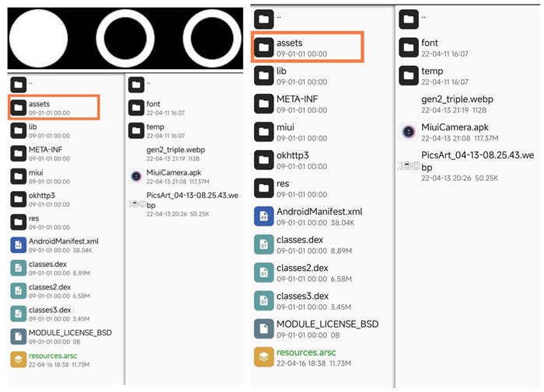544x392 pixels.
Task: Open okhttp3 folder icon in the larger right screenshot
Action: click(x=263, y=160)
